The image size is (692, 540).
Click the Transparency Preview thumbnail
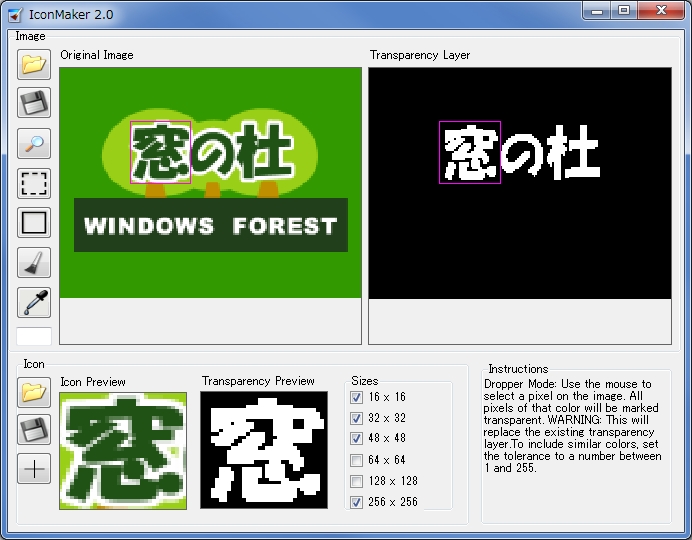(x=264, y=450)
